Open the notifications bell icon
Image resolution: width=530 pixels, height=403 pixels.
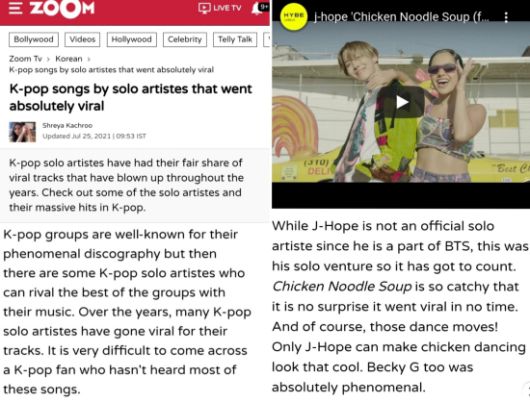[257, 8]
